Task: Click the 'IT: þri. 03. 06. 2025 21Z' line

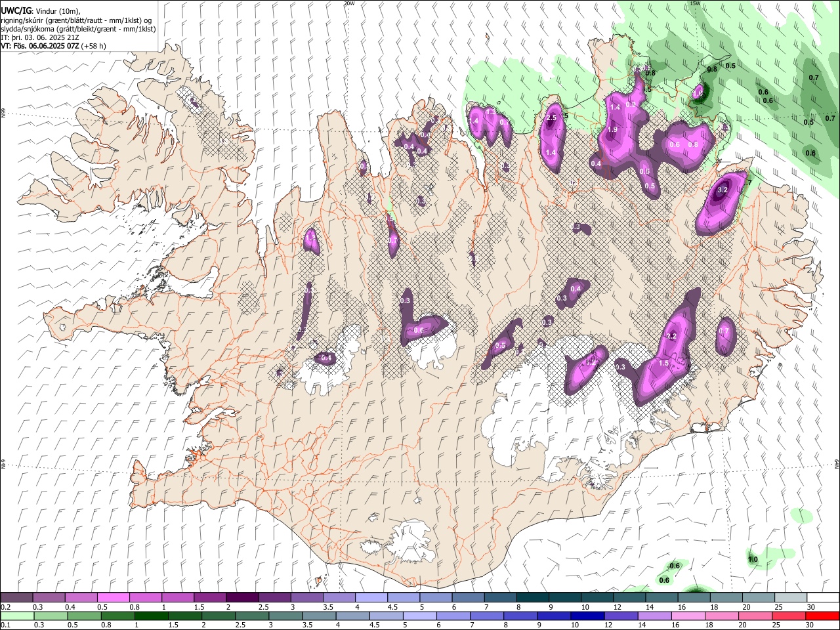Action: 41,37
